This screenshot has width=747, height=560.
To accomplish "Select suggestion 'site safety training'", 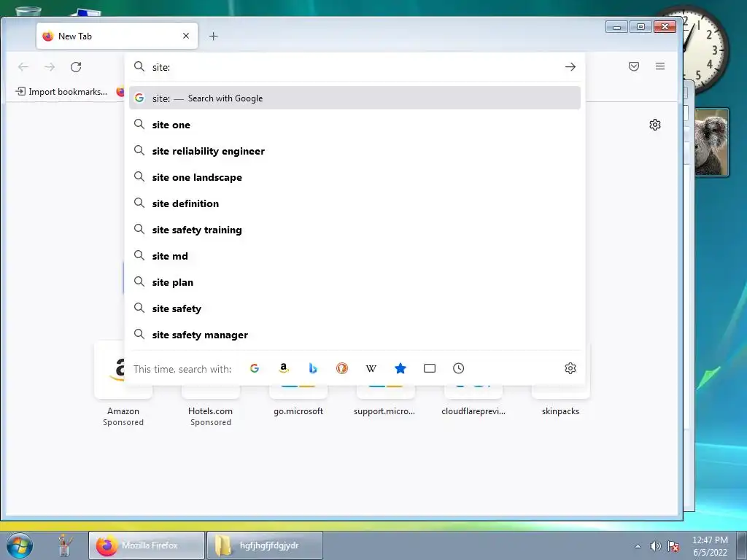I will [x=355, y=230].
